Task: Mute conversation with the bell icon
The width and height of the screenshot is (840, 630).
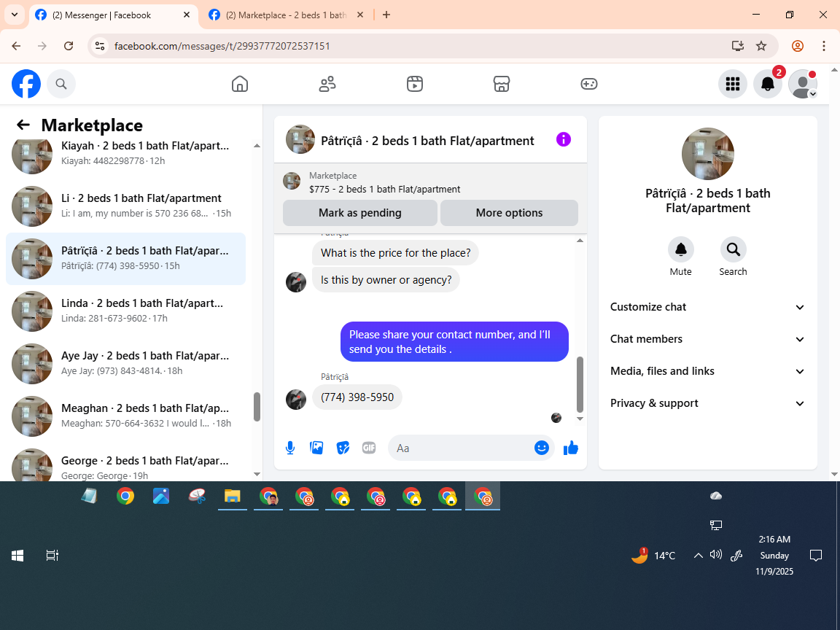Action: click(681, 249)
